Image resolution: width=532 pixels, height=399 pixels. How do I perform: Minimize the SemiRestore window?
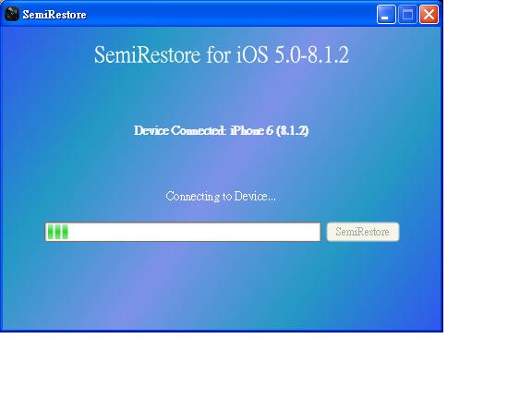[386, 15]
